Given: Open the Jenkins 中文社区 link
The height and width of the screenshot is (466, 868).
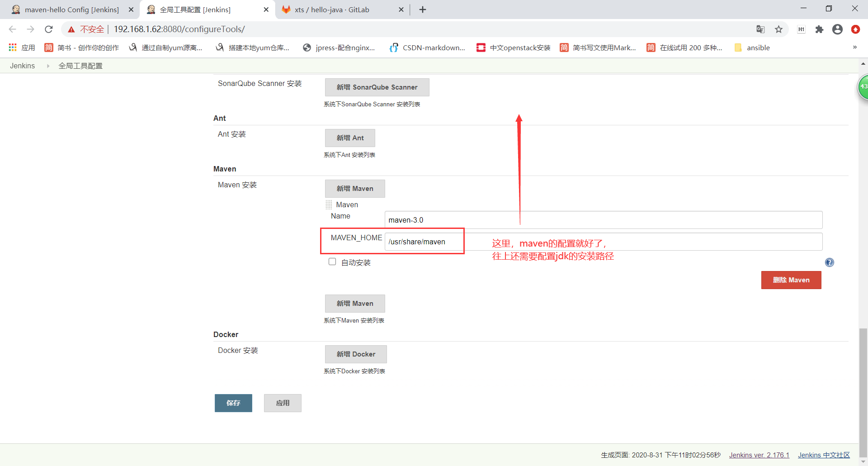Looking at the screenshot, I should 824,455.
